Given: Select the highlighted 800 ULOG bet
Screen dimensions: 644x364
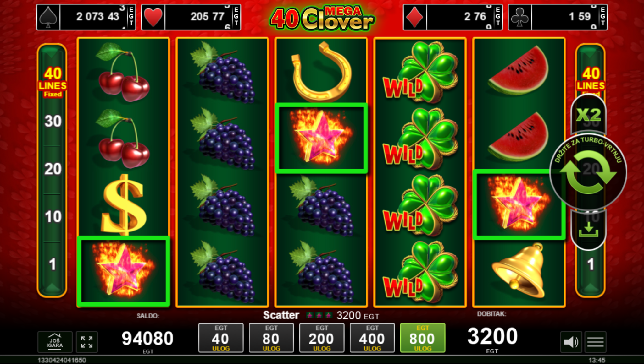Looking at the screenshot, I should coord(423,338).
